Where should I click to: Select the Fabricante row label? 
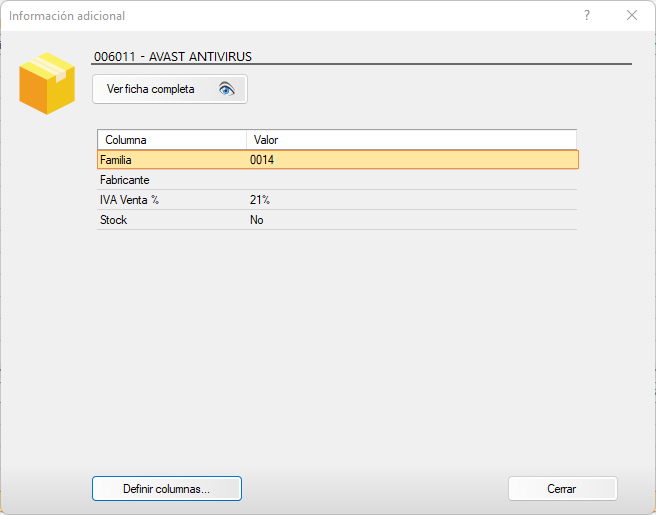[x=125, y=180]
